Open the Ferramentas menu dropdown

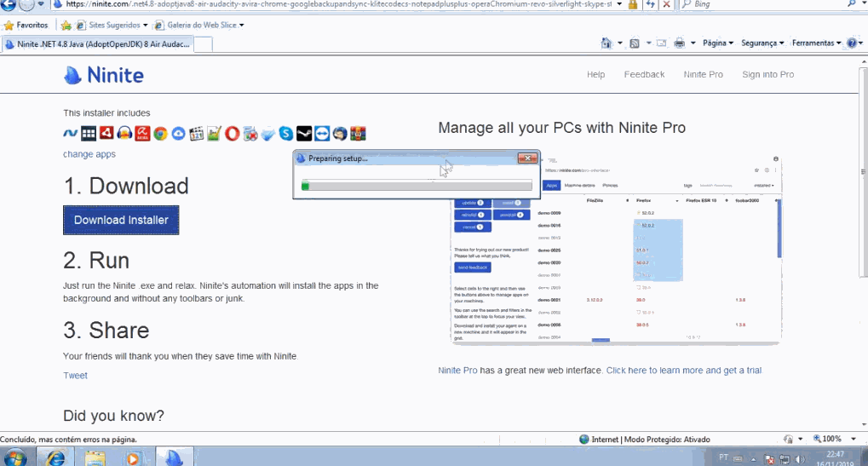click(817, 43)
